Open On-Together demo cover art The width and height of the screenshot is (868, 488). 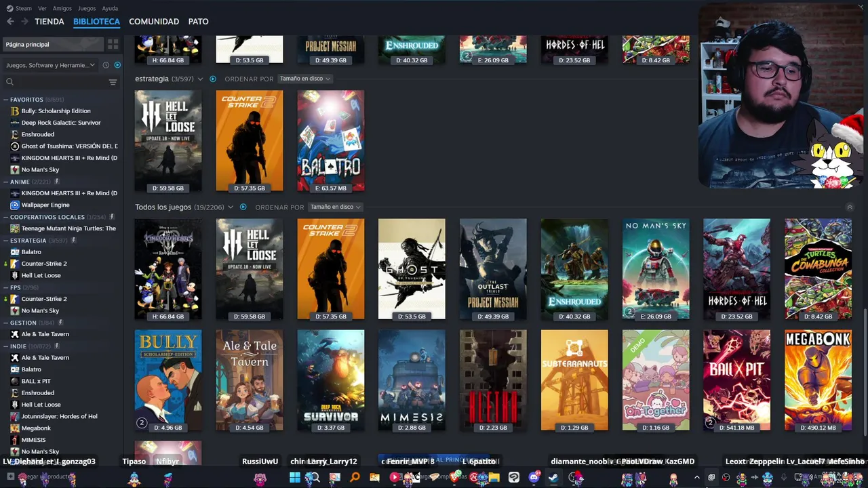coord(656,380)
